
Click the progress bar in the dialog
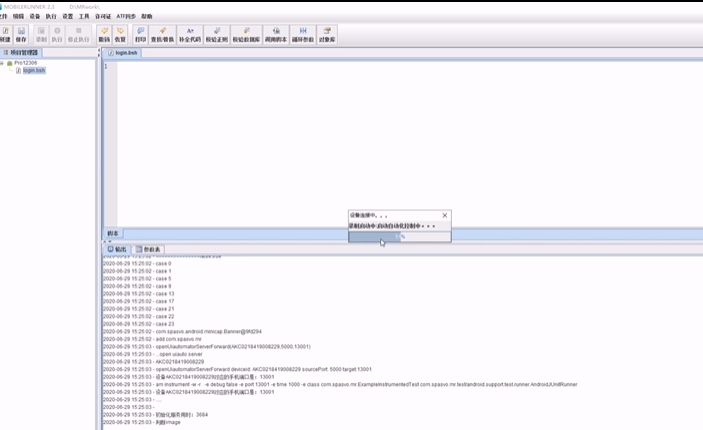(x=399, y=236)
